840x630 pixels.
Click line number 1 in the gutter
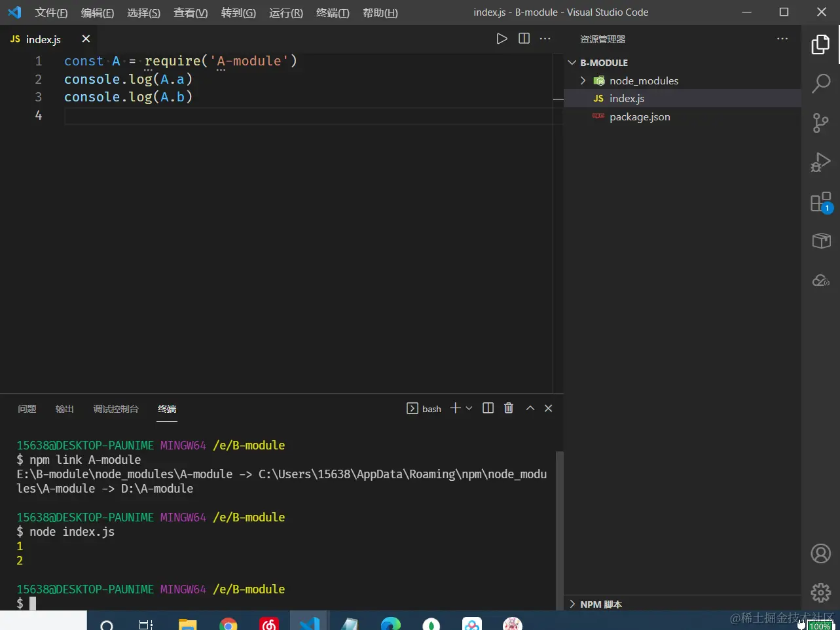(39, 61)
